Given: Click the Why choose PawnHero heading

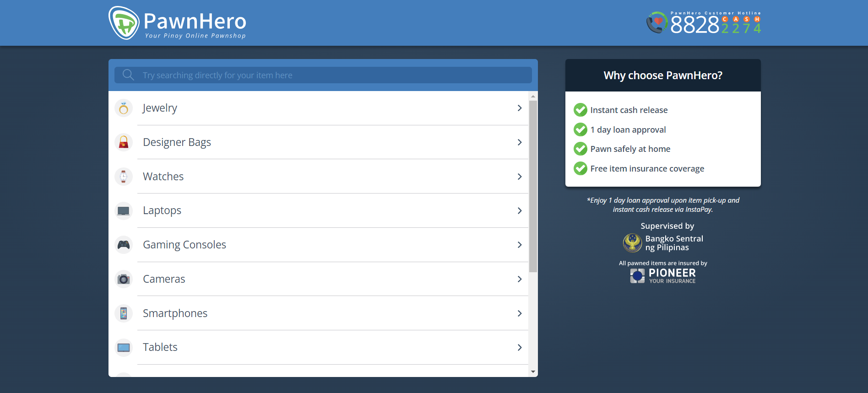Looking at the screenshot, I should click(x=663, y=75).
